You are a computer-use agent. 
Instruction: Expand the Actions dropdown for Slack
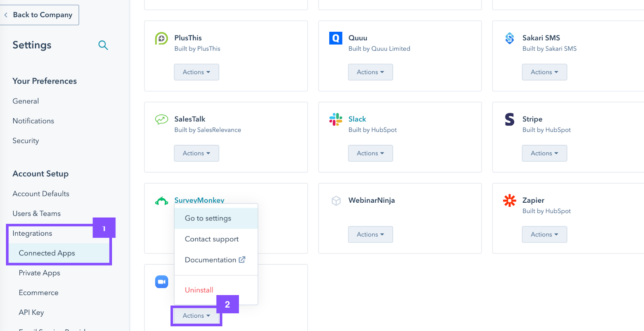pyautogui.click(x=370, y=153)
